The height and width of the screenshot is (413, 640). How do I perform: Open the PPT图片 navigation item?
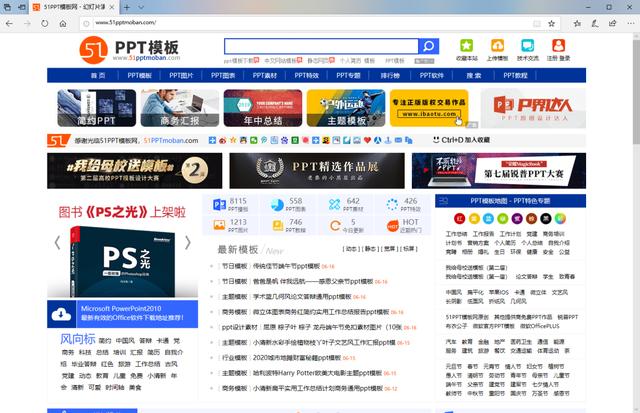coord(181,75)
